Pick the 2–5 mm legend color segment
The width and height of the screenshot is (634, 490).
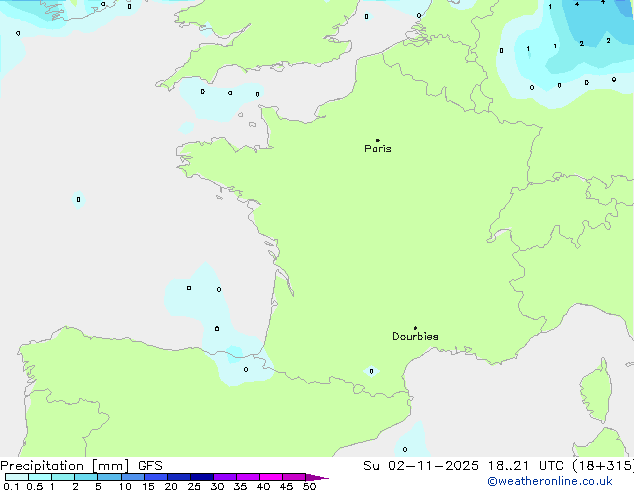86,477
